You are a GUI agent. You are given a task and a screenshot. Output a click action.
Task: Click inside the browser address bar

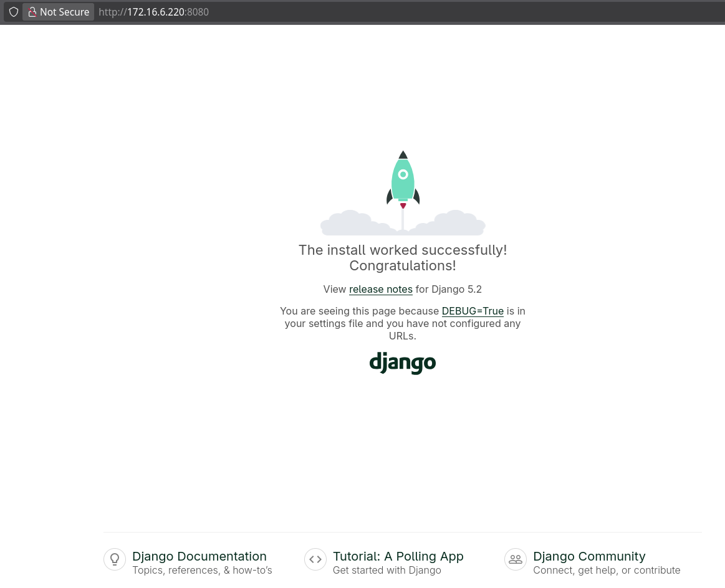click(312, 12)
